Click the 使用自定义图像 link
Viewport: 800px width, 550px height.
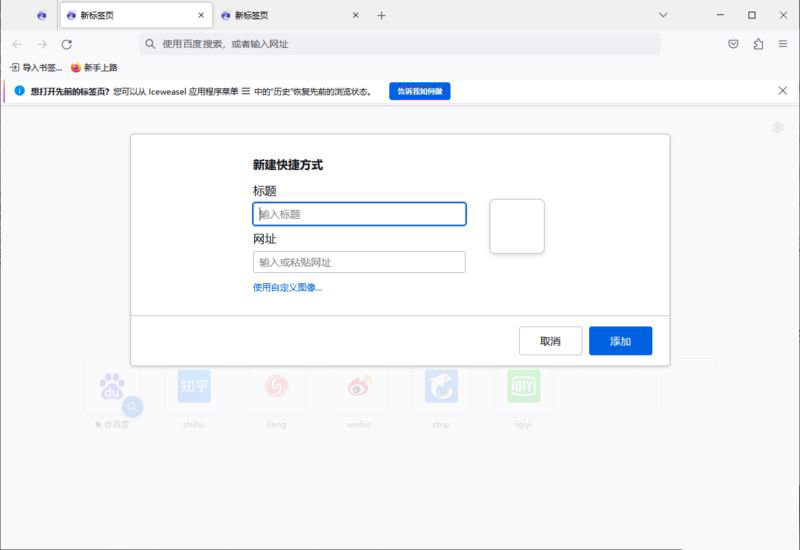point(287,287)
